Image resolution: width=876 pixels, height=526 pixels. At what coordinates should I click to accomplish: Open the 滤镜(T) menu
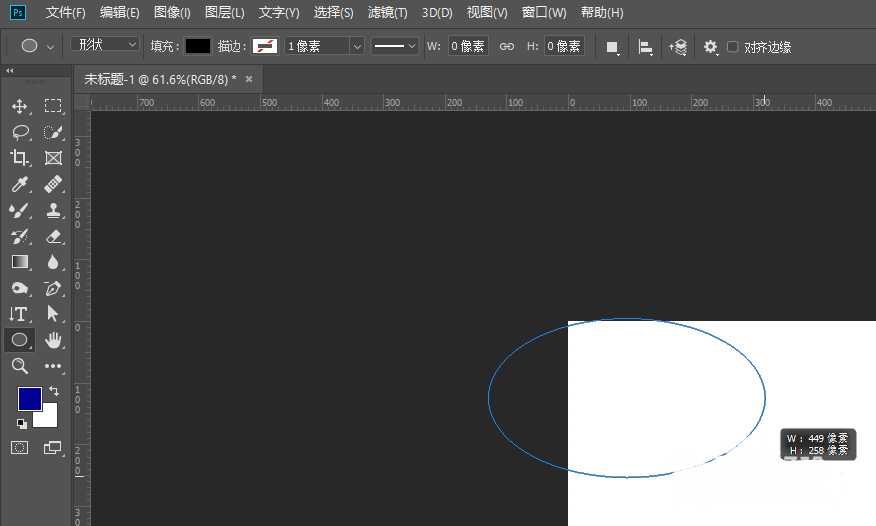(387, 13)
